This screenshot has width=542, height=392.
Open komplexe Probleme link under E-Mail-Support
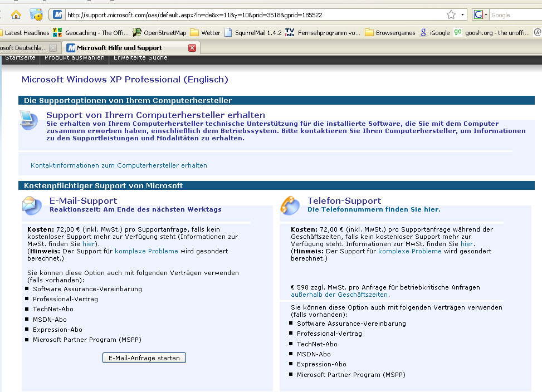pos(146,251)
